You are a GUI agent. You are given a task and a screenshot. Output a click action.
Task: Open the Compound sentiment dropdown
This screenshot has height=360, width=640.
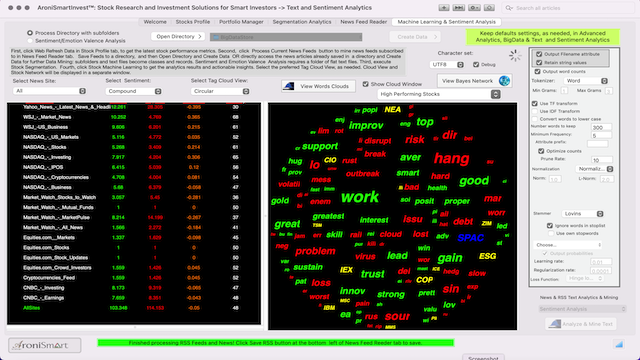point(133,91)
